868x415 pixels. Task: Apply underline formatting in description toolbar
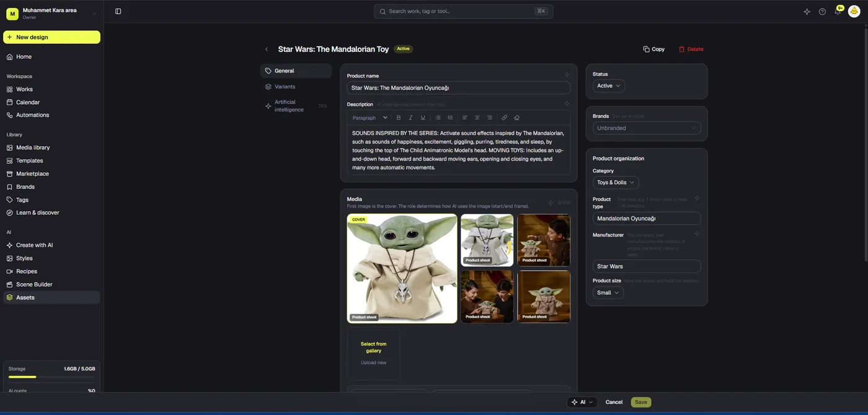coord(423,118)
